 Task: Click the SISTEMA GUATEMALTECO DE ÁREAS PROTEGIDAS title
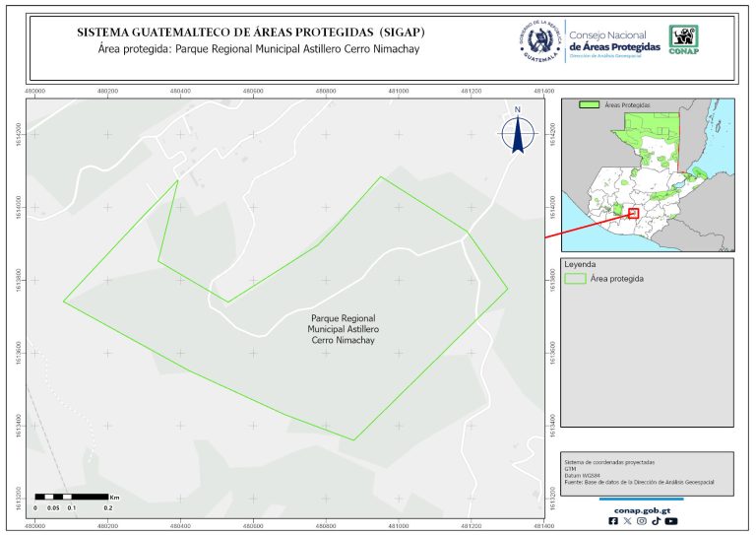tap(251, 33)
